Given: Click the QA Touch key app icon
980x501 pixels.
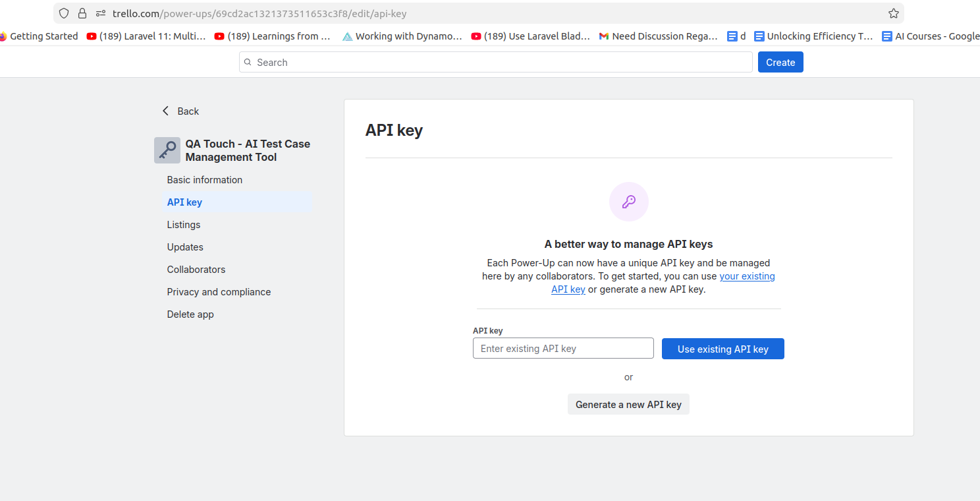Looking at the screenshot, I should pos(167,150).
